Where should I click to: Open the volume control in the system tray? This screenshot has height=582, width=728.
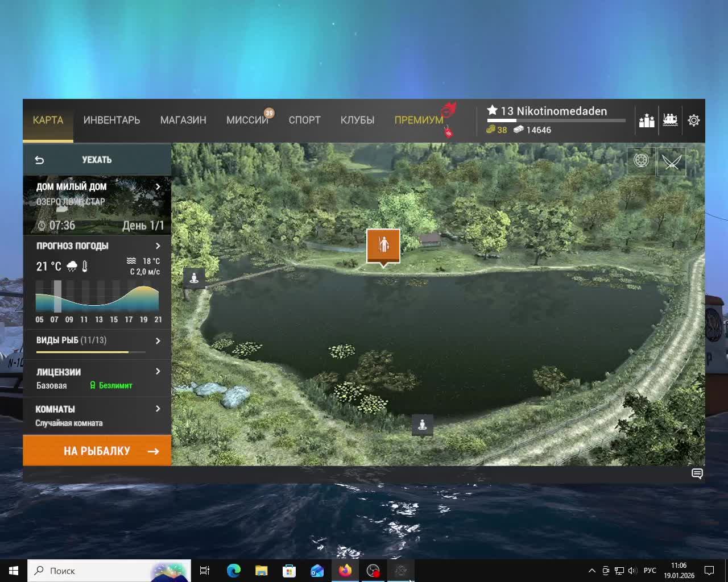click(x=632, y=571)
